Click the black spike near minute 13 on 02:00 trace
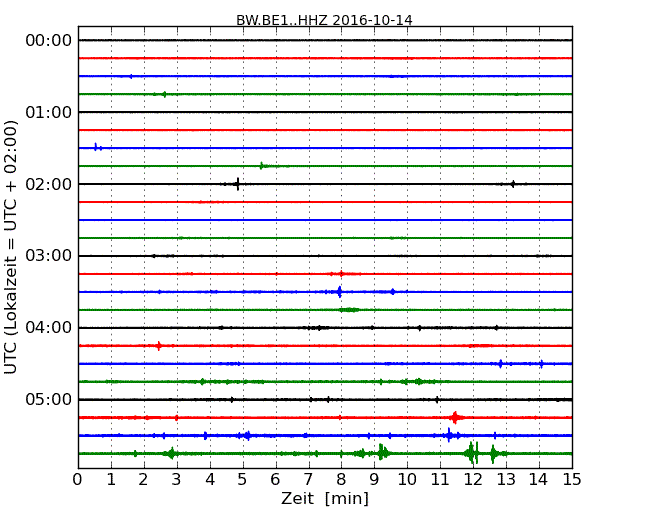The image size is (650, 520). (513, 184)
